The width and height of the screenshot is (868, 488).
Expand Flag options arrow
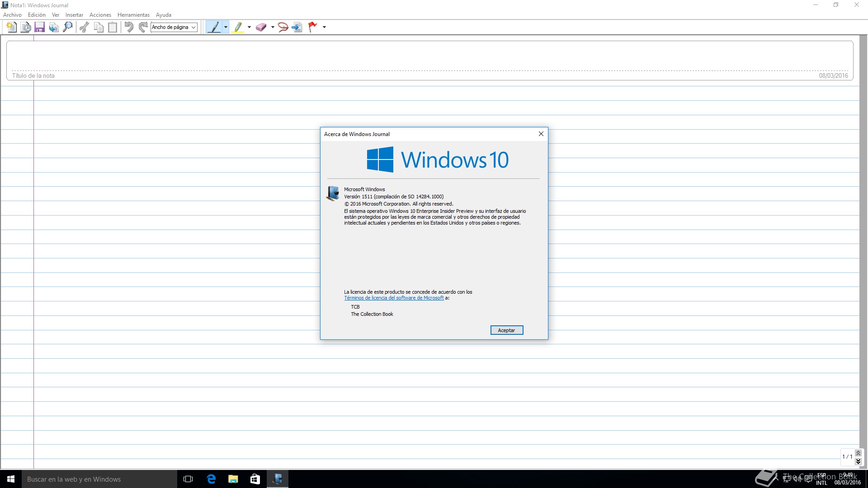click(x=324, y=27)
